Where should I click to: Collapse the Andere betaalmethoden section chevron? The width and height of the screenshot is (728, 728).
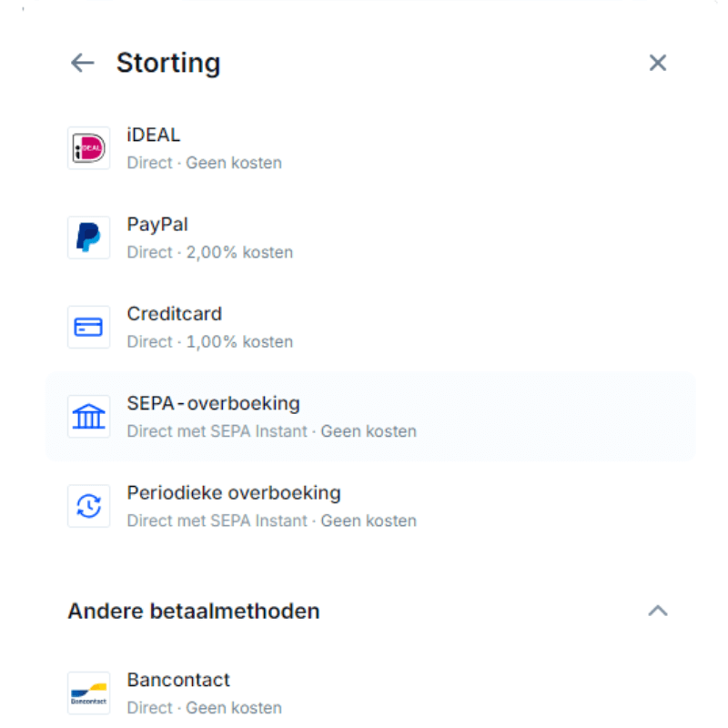[x=658, y=611]
